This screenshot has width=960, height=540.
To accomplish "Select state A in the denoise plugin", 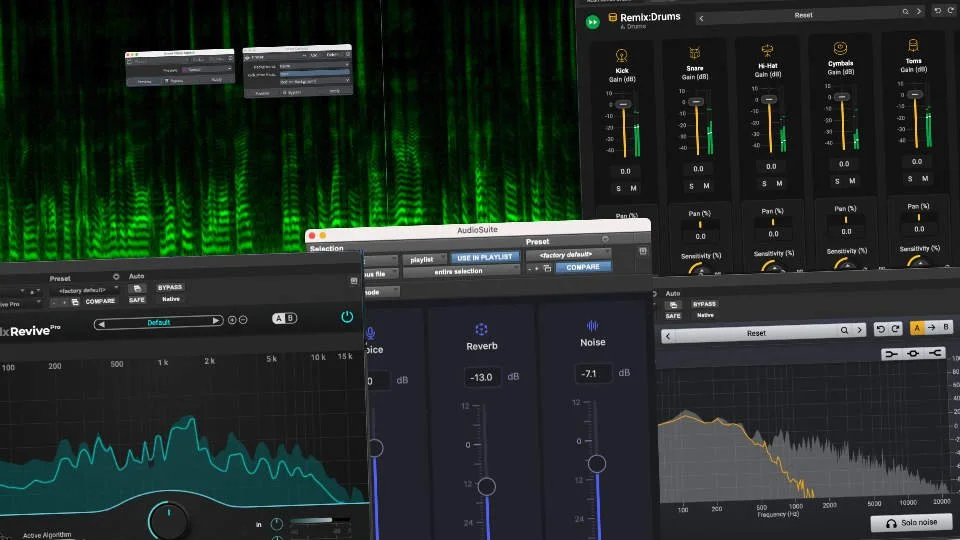I will pos(917,328).
